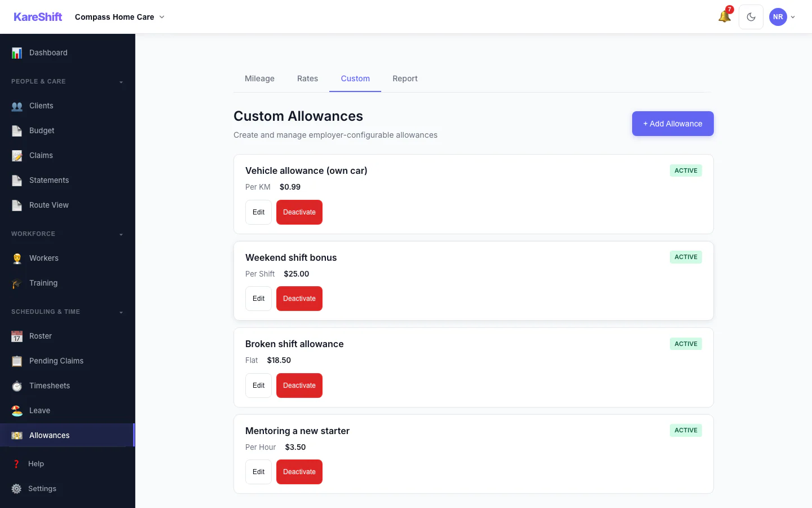
Task: Open the Training graduation cap icon
Action: pos(17,283)
